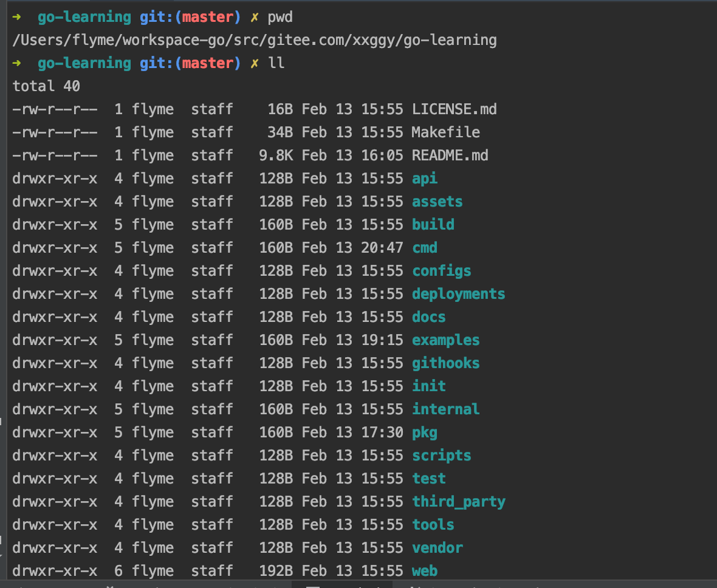Click the total 40 summary line
Screen dimensions: 717x588
click(x=44, y=86)
